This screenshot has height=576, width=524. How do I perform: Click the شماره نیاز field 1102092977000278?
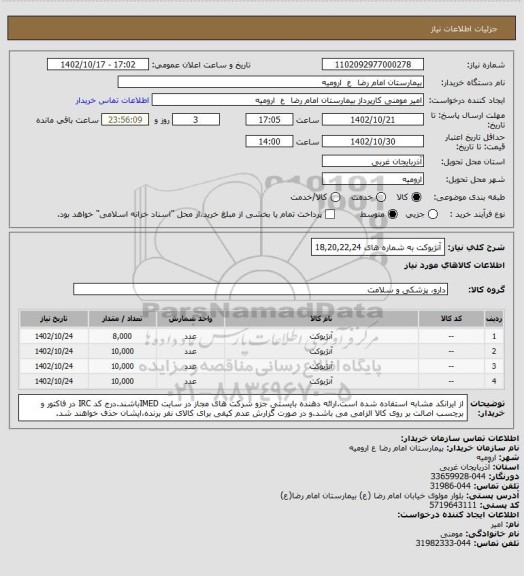(x=373, y=64)
